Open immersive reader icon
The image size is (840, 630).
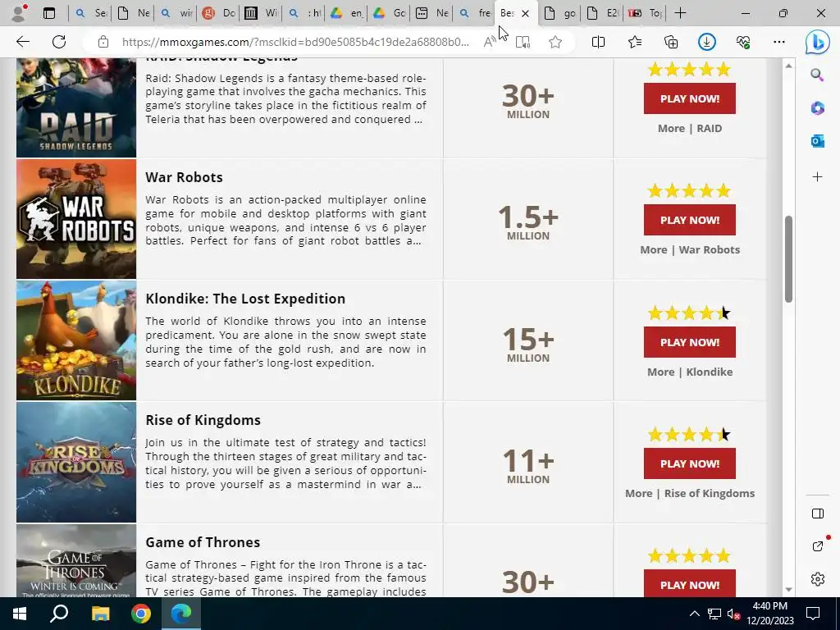tap(523, 42)
